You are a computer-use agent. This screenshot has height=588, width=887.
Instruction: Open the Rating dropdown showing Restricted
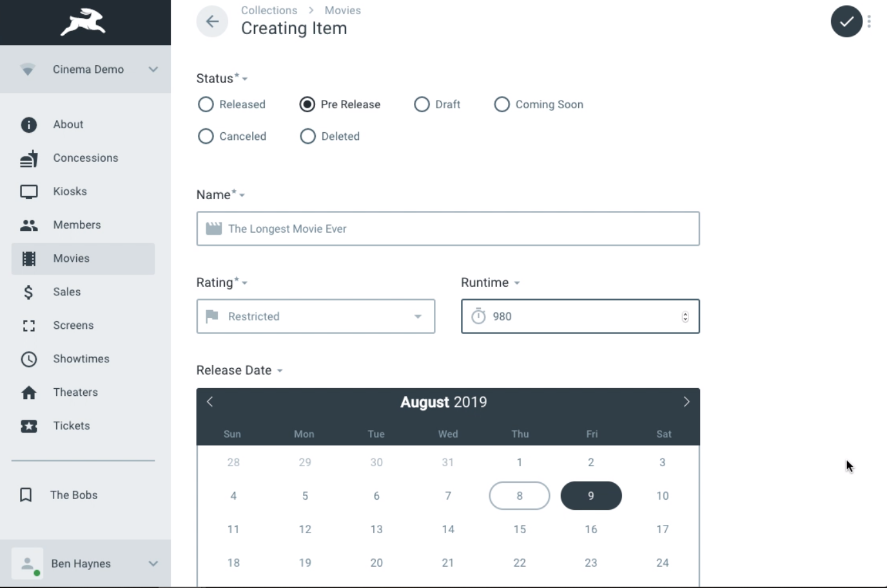[316, 317]
